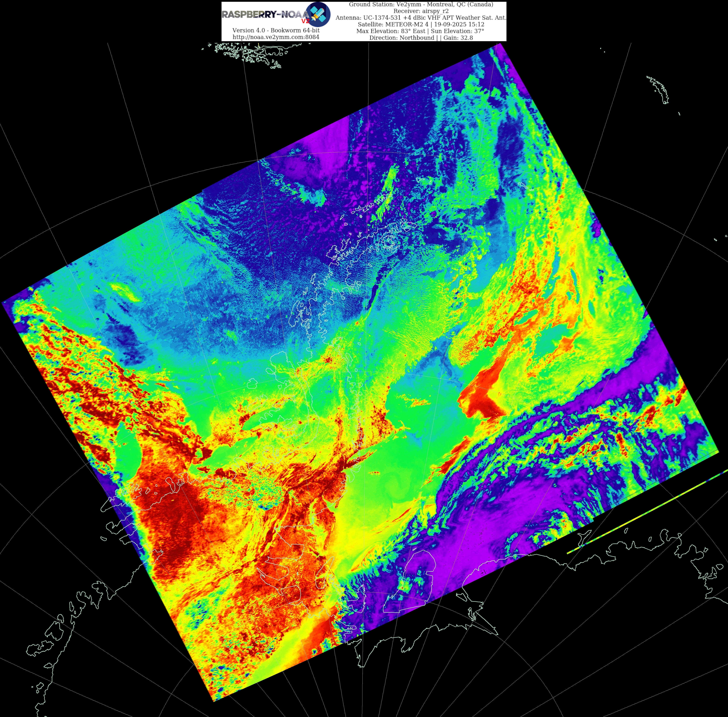Image resolution: width=728 pixels, height=717 pixels.
Task: Click the 'Satellite: METEOR-M2 4' line
Action: 421,24
